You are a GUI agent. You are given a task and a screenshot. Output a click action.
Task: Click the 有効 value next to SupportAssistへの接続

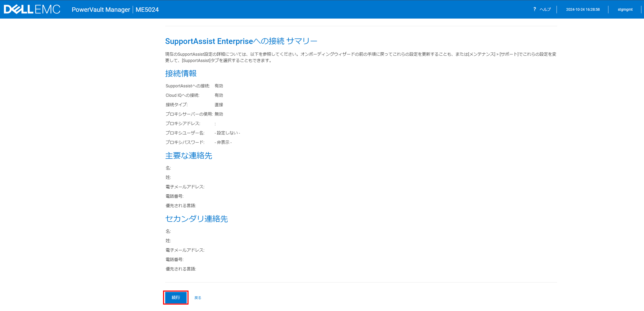point(219,86)
